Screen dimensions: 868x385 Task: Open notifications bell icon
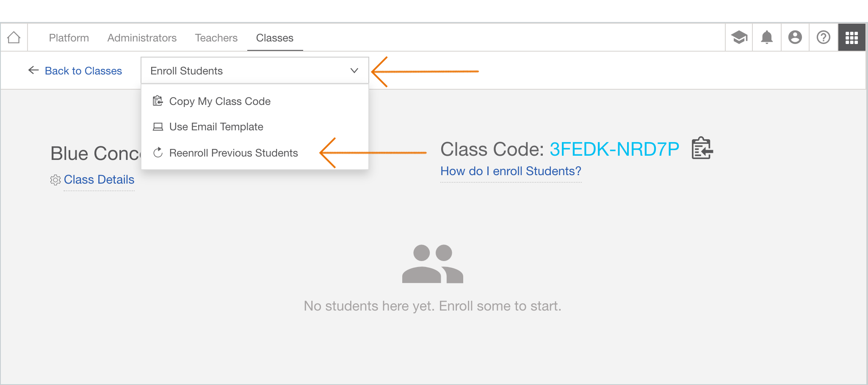point(767,38)
